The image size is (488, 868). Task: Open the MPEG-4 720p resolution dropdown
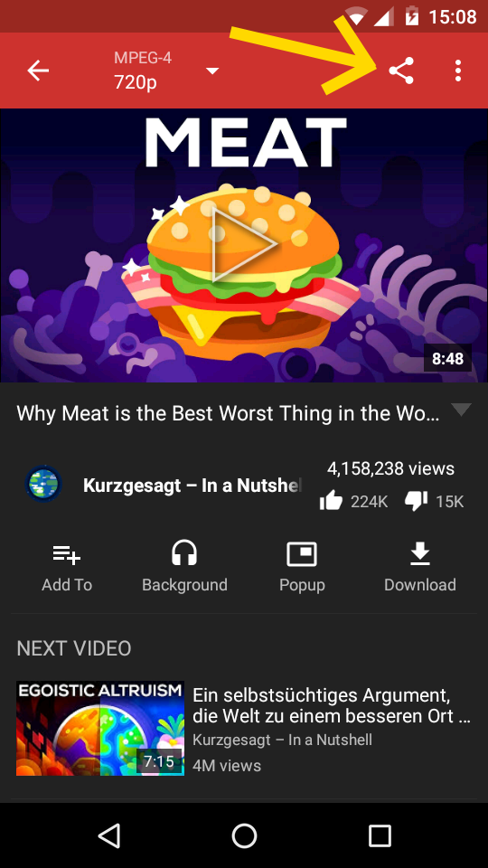coord(166,71)
